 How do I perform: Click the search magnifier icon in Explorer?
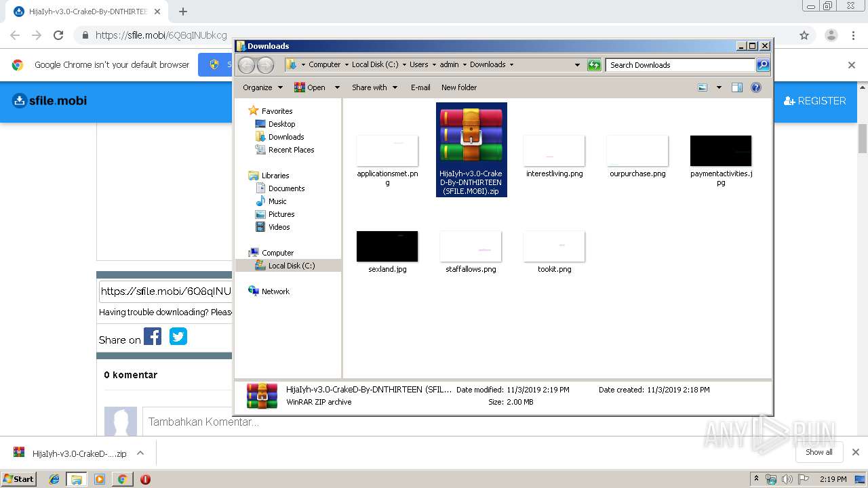(x=763, y=65)
